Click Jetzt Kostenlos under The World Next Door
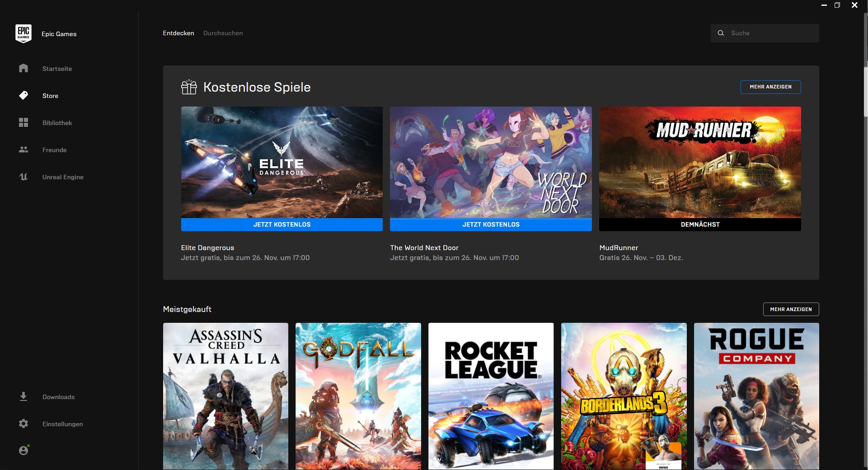This screenshot has height=470, width=868. [x=491, y=224]
